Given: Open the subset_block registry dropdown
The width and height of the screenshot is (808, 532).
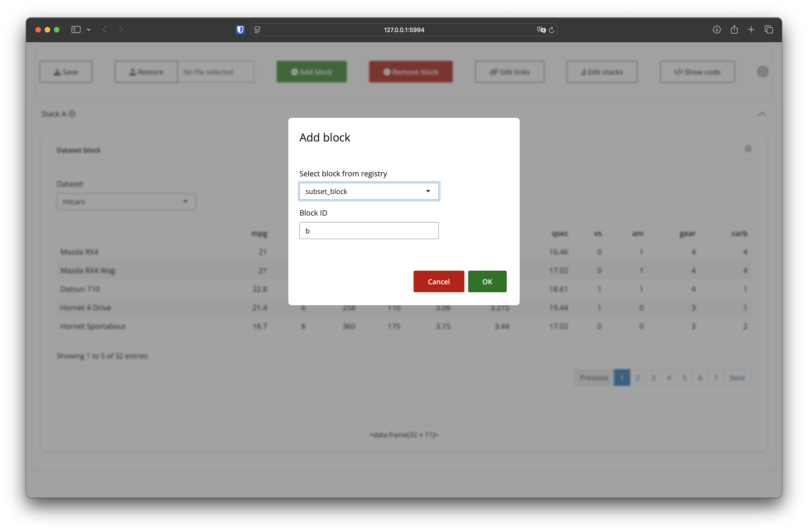Looking at the screenshot, I should tap(369, 191).
